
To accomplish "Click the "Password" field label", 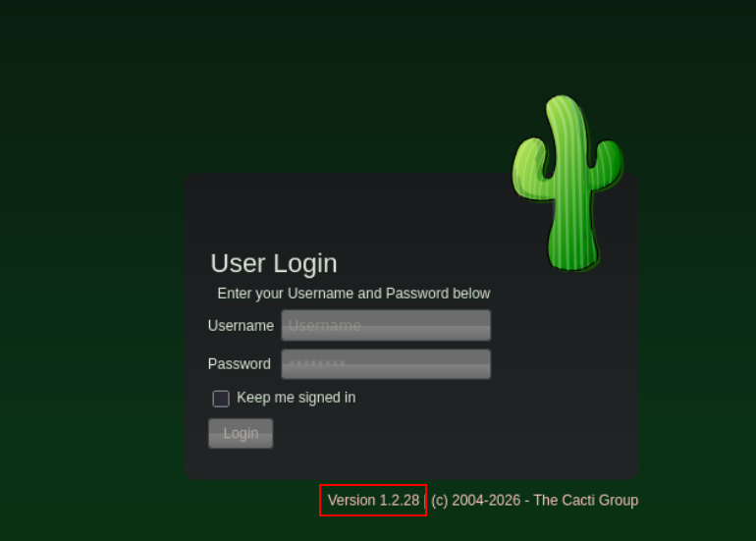I will click(240, 364).
